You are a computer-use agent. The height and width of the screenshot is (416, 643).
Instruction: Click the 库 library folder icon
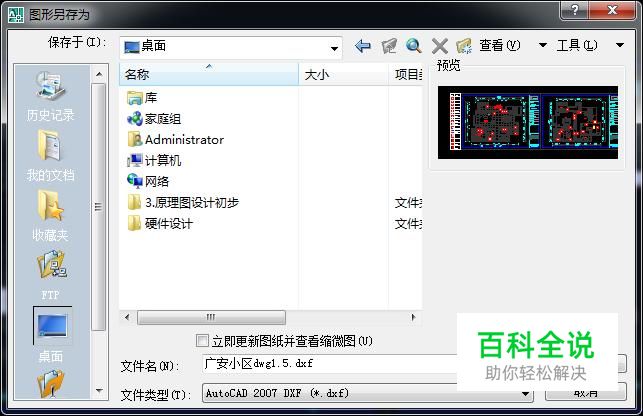(135, 98)
